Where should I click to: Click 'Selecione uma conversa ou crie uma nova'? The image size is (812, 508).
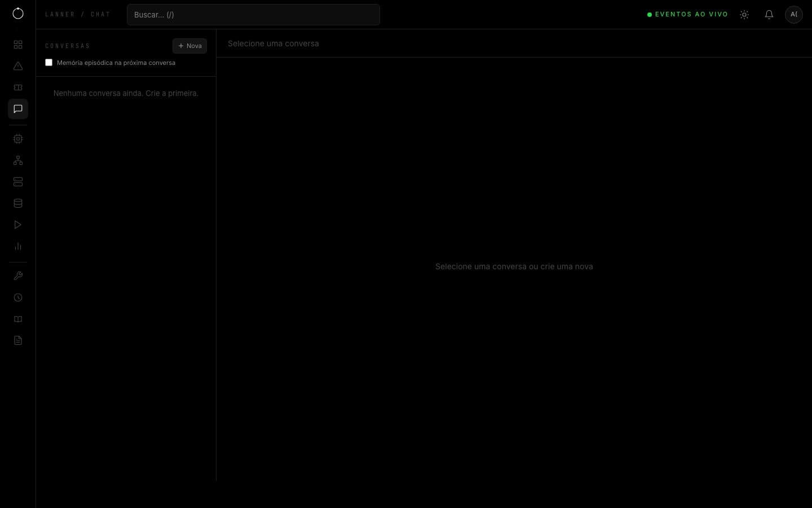coord(514,266)
